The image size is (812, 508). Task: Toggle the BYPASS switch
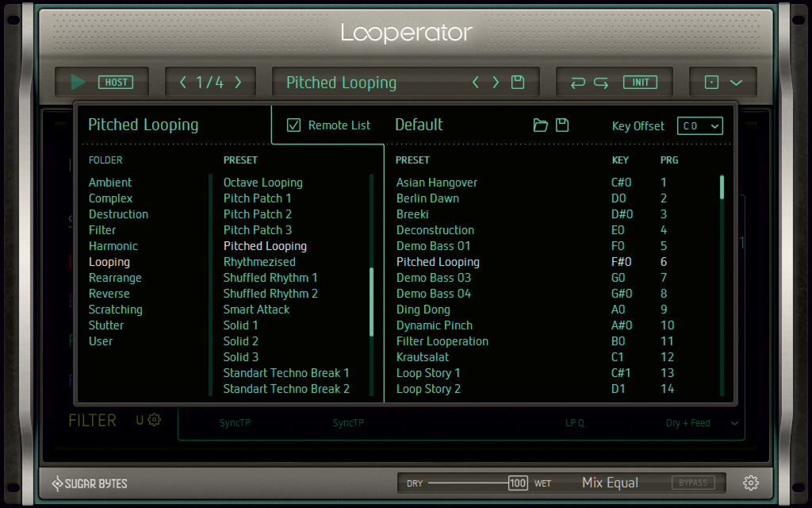(x=694, y=483)
